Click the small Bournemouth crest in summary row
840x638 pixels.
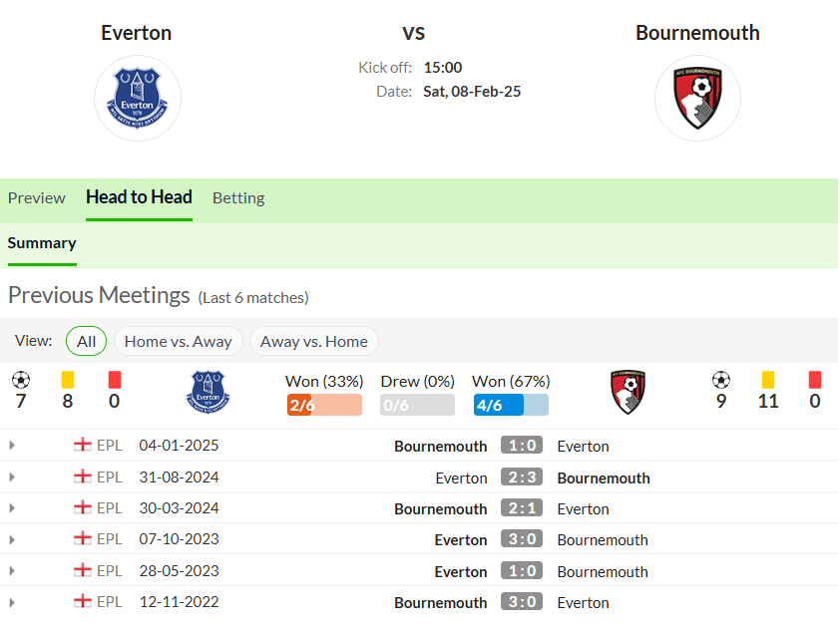coord(628,392)
